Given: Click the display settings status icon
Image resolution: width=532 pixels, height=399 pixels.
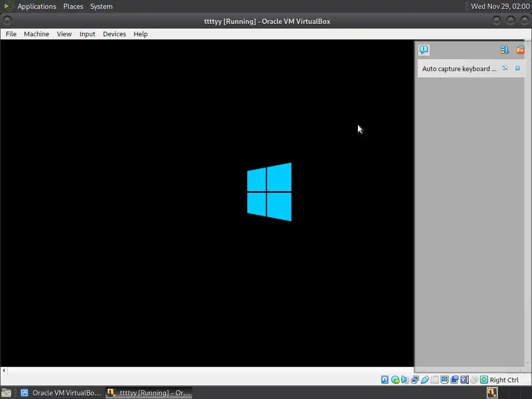Looking at the screenshot, I should (445, 380).
